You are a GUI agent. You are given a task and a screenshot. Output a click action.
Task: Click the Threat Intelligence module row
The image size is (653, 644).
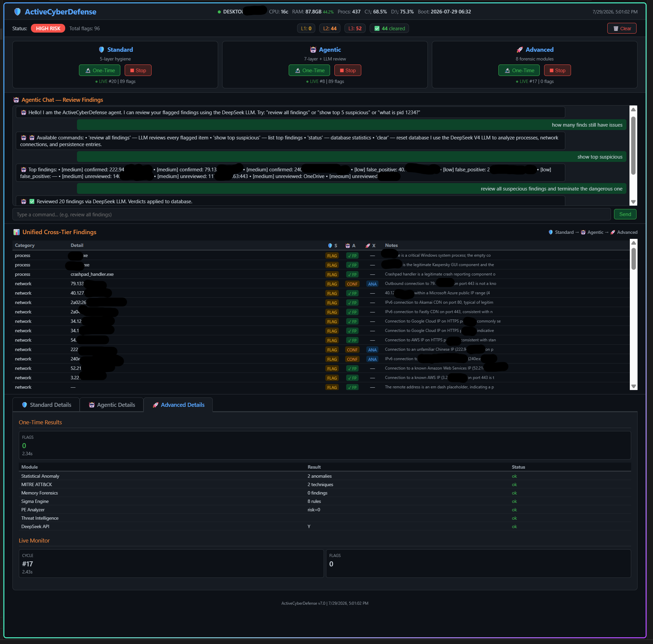pyautogui.click(x=325, y=518)
